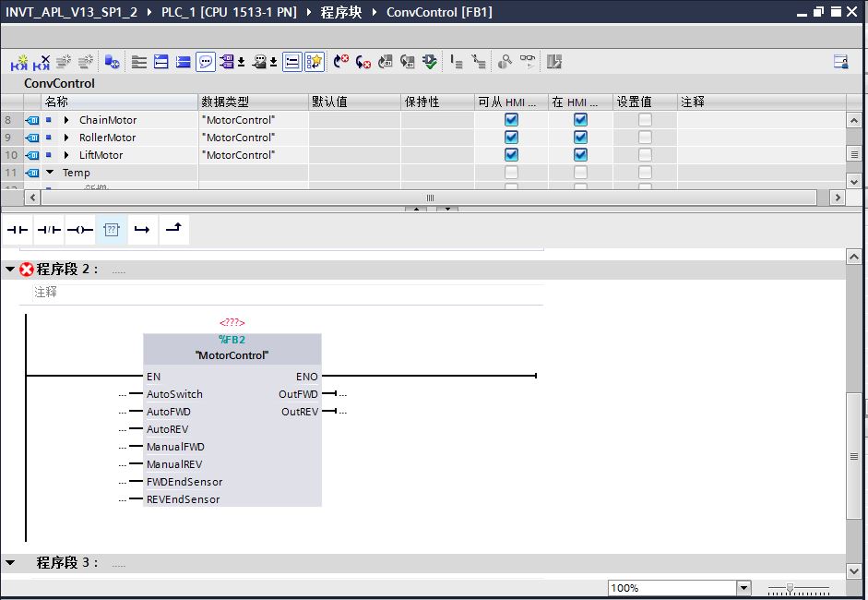Click the monitoring glasses icon
The height and width of the screenshot is (600, 868).
[x=528, y=62]
